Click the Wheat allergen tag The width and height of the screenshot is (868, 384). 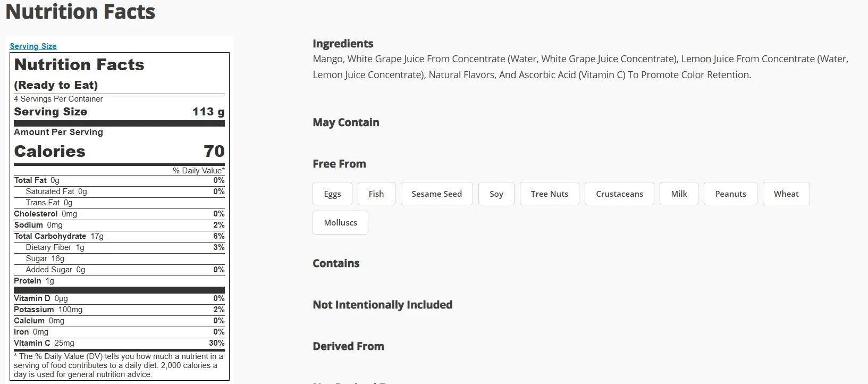[x=786, y=194]
